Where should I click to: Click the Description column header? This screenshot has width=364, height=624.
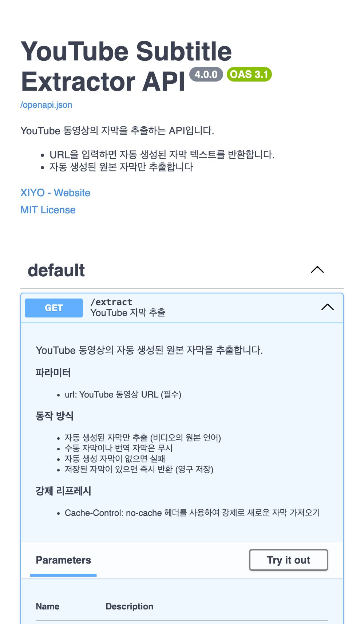click(x=130, y=607)
